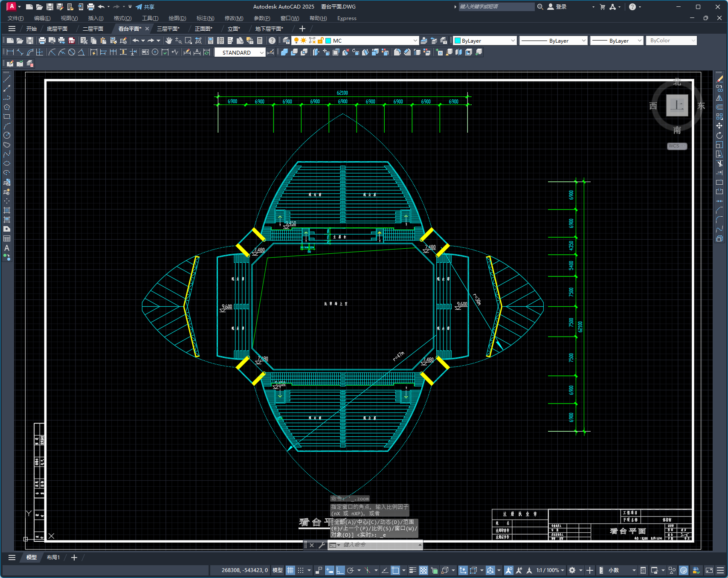728x578 pixels.
Task: Add a new drawing tab with the plus button
Action: tap(302, 29)
